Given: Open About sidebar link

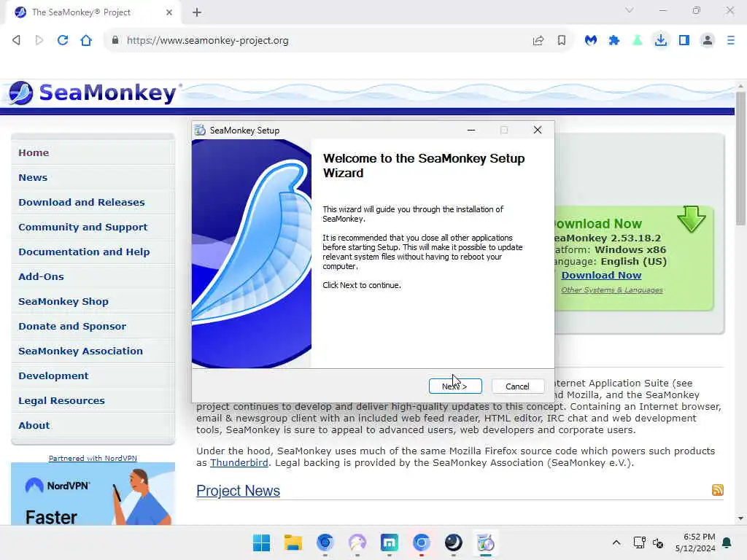Looking at the screenshot, I should click(34, 425).
